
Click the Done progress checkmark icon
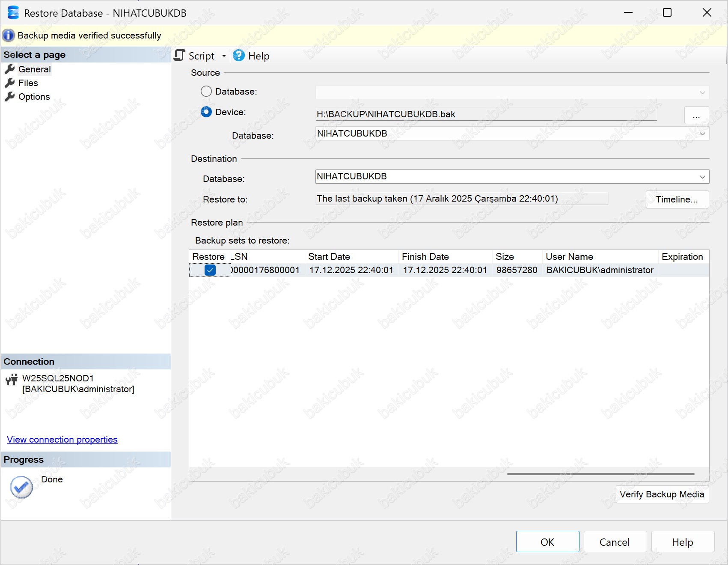(x=21, y=487)
